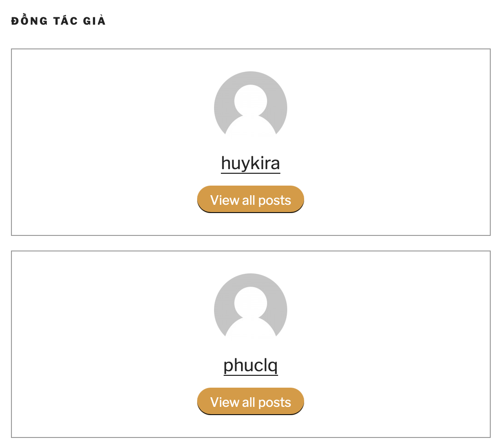504x448 pixels.
Task: Select the head of phuclq's avatar silhouette
Action: pos(250,303)
